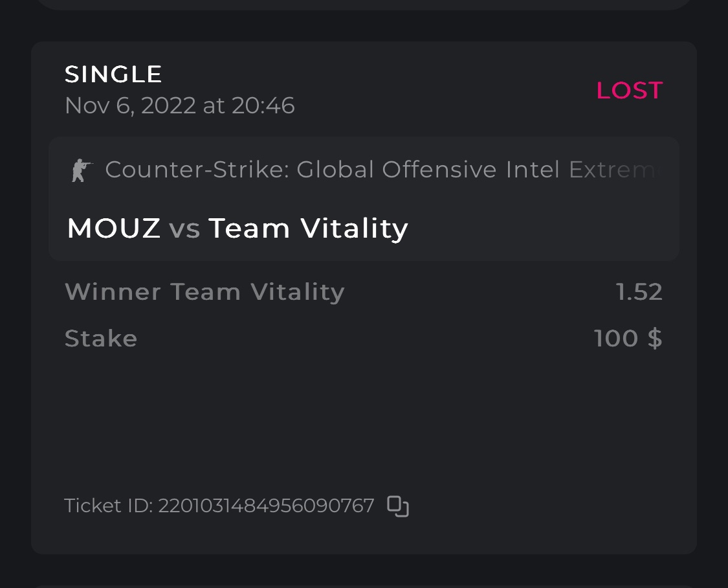Copy the ticket ID using copy icon

(x=398, y=506)
